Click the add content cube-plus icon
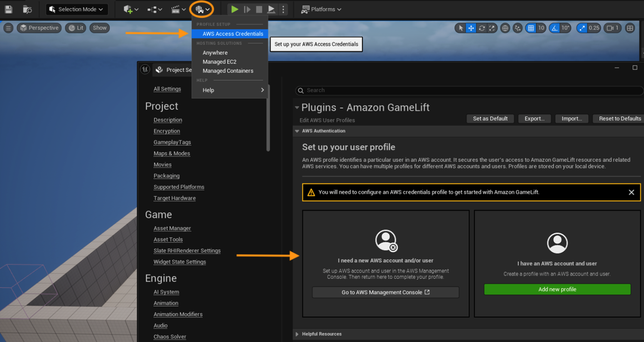 pos(131,9)
